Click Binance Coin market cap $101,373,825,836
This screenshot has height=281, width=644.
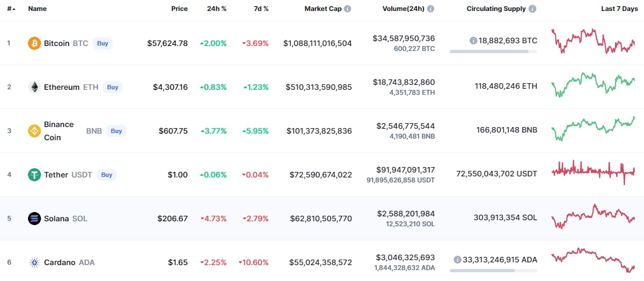click(x=319, y=131)
